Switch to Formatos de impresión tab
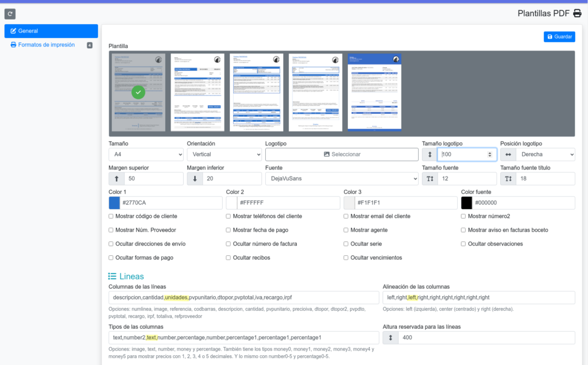Viewport: 588px width, 365px height. tap(46, 45)
